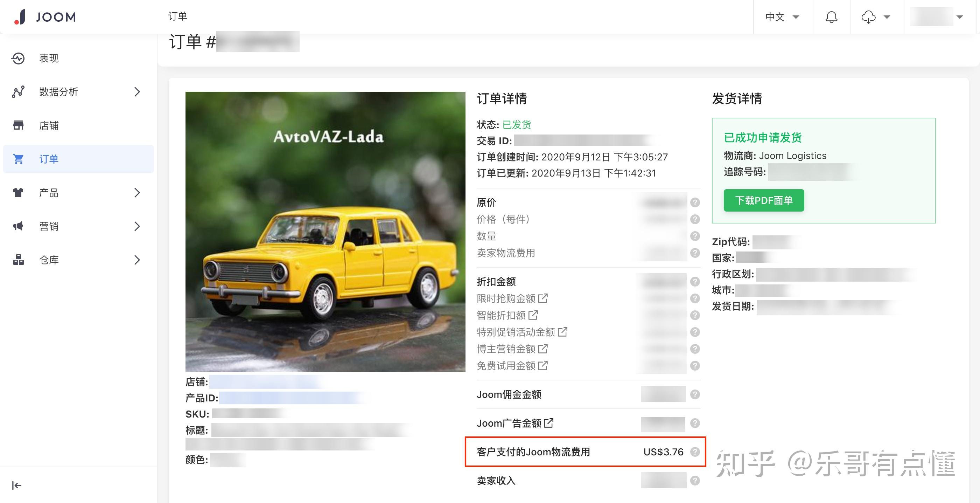
Task: Click the 产品 shirt icon in sidebar
Action: [x=18, y=193]
